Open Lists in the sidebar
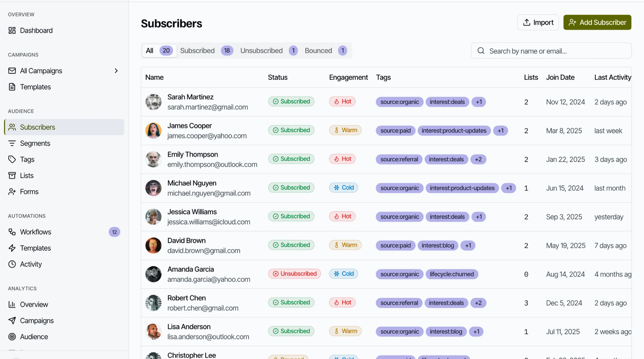The image size is (644, 359). click(64, 175)
